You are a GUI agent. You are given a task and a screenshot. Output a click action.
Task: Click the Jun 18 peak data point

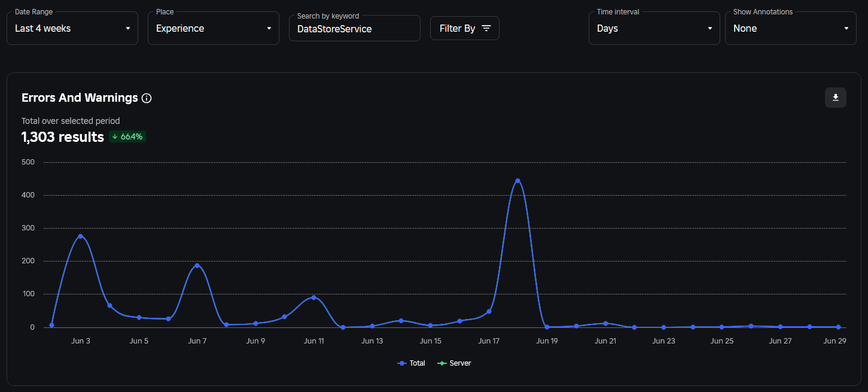coord(517,181)
